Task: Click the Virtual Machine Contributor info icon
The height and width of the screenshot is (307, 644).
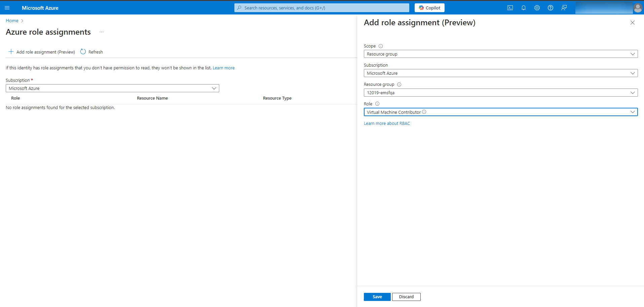Action: point(424,112)
